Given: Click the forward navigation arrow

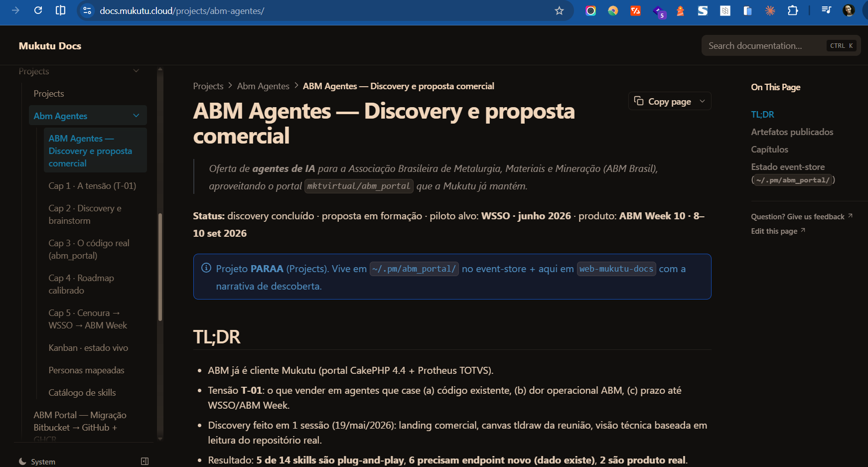Looking at the screenshot, I should [x=15, y=10].
